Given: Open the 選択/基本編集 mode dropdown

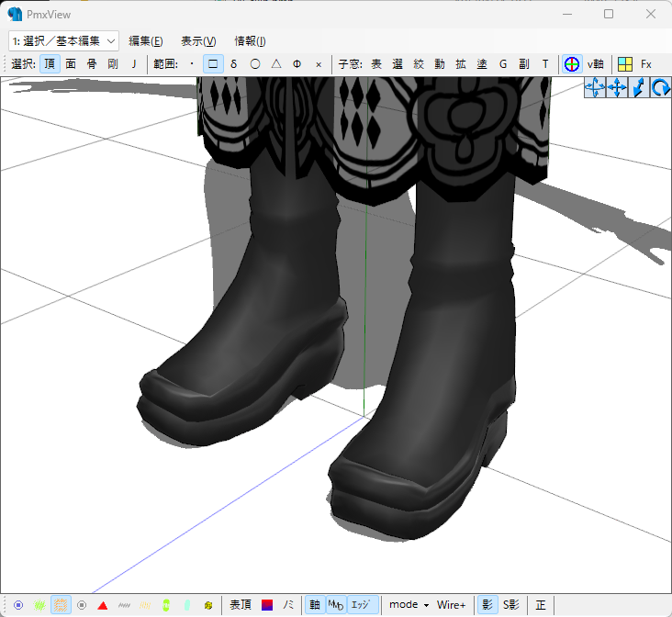Looking at the screenshot, I should pyautogui.click(x=63, y=40).
